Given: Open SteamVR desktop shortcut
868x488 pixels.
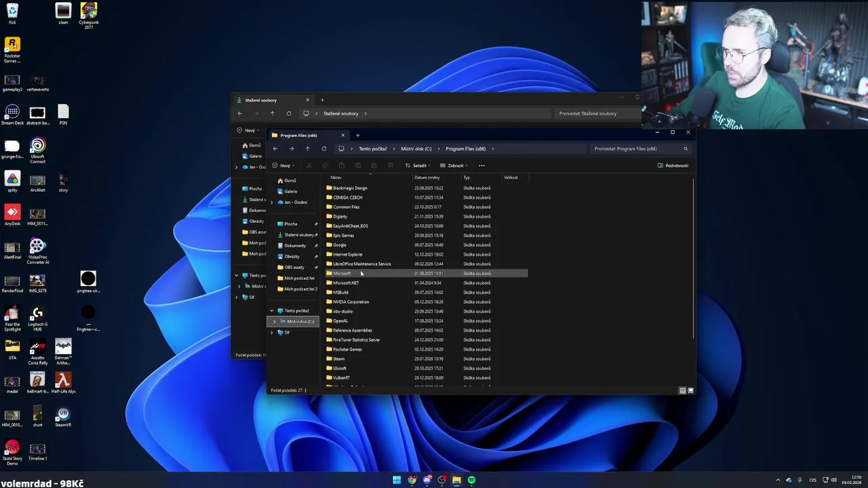Looking at the screenshot, I should (63, 418).
